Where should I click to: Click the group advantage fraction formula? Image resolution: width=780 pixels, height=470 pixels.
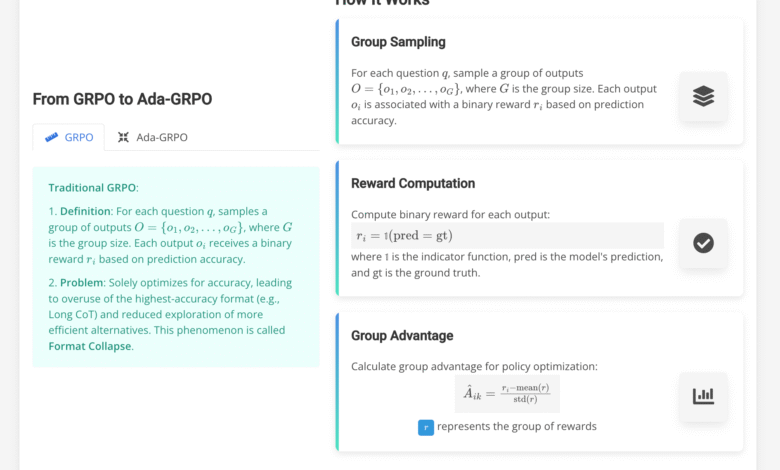[507, 393]
